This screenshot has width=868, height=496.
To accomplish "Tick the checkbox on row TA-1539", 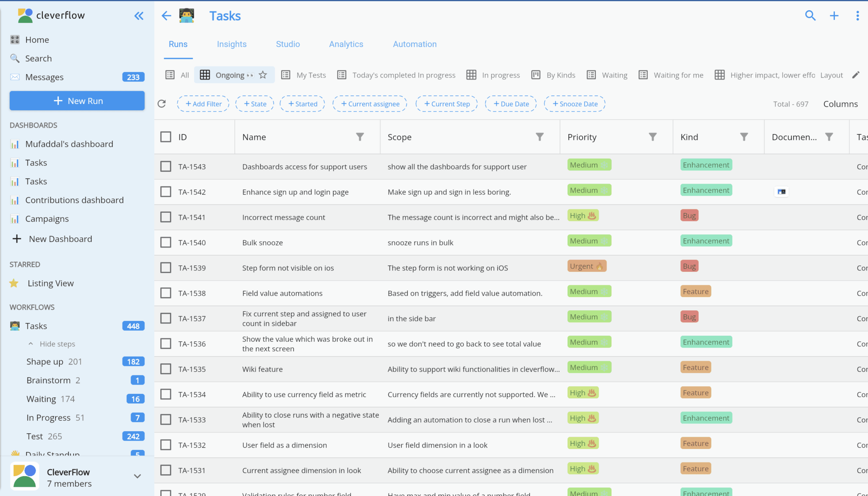I will (165, 268).
